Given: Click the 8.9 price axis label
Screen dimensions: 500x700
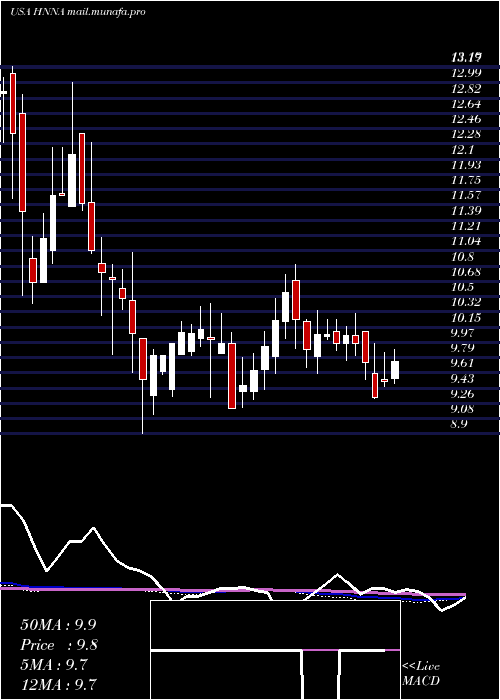Looking at the screenshot, I should [x=459, y=425].
